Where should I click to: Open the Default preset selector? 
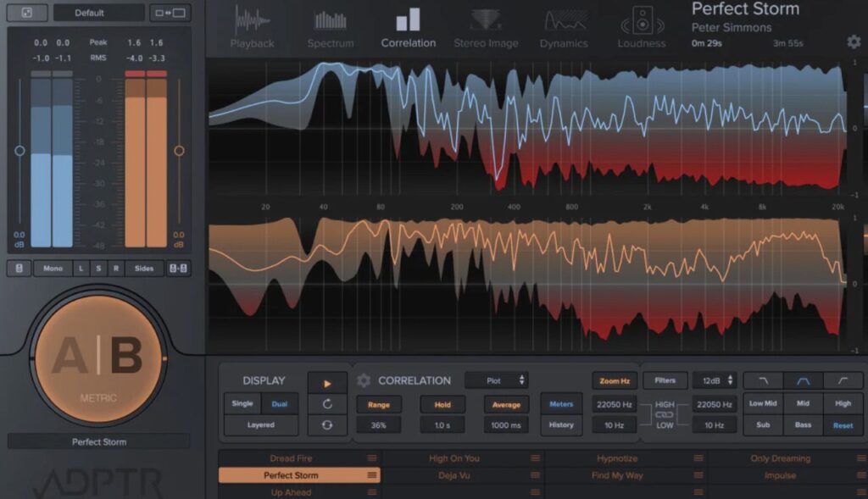[98, 13]
